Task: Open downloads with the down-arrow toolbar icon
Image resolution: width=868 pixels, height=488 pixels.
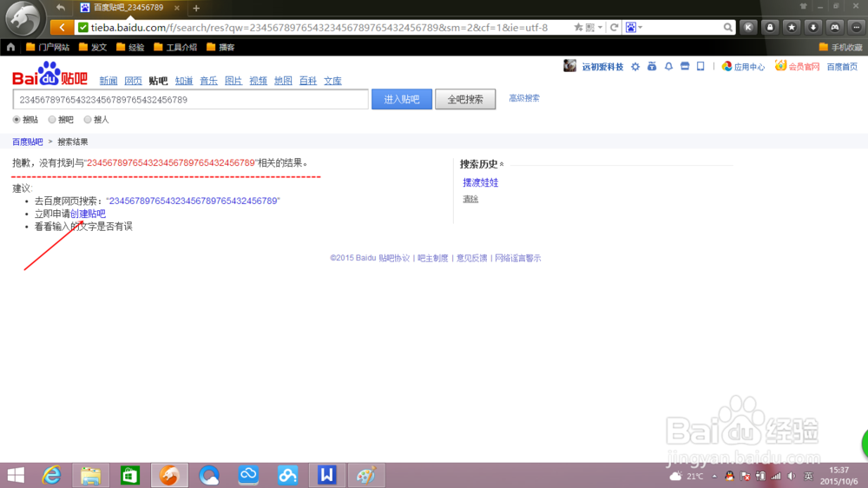Action: coord(813,27)
